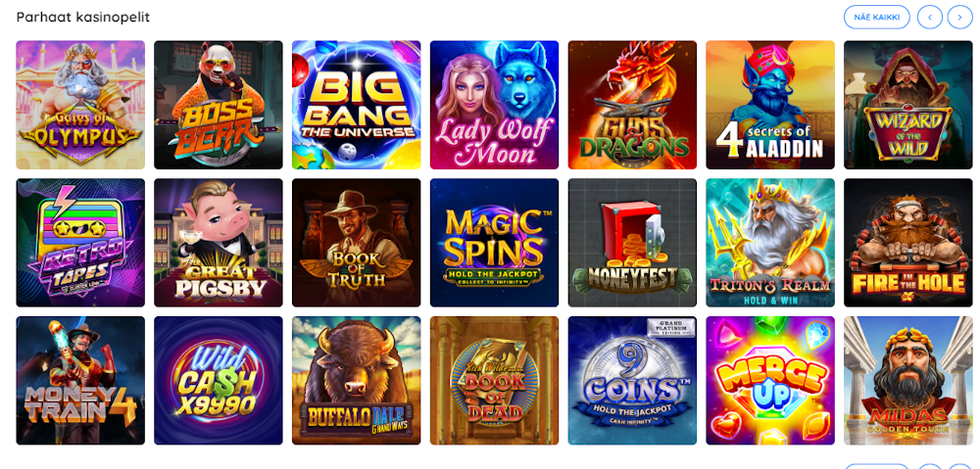980x469 pixels.
Task: Open Magic Spins Hold the Jackpot
Action: 494,243
